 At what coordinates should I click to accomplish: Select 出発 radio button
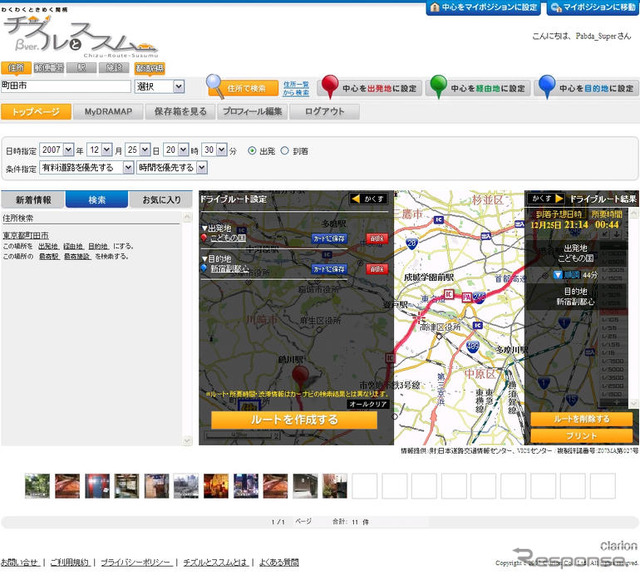252,151
